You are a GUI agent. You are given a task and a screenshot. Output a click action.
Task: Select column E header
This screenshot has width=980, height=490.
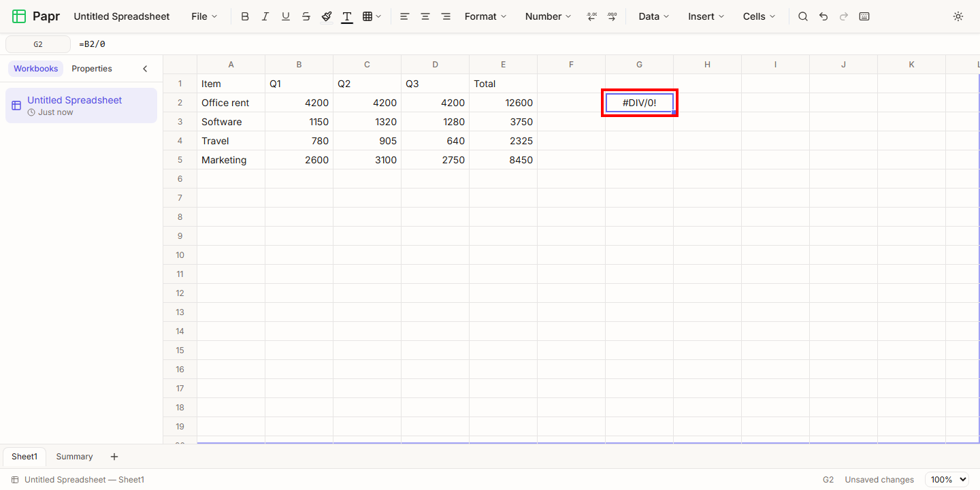point(504,65)
